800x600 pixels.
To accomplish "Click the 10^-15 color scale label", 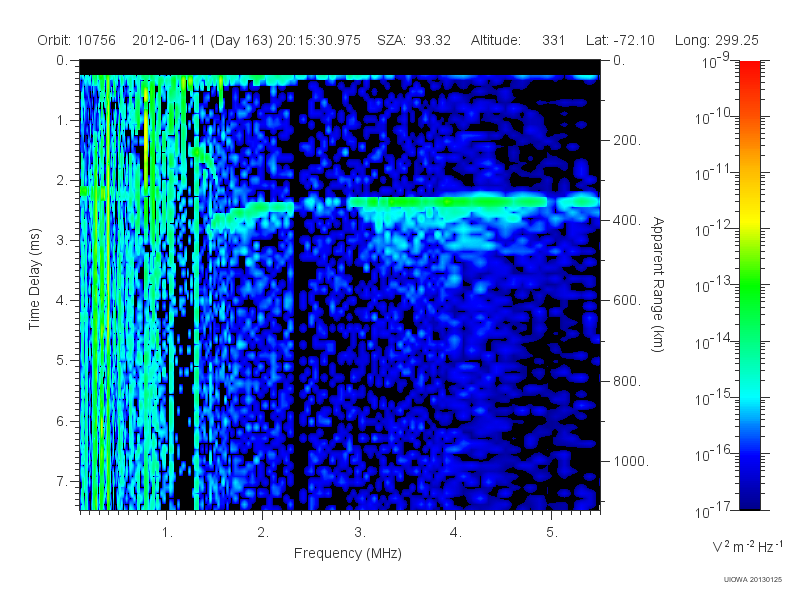I will pyautogui.click(x=714, y=398).
